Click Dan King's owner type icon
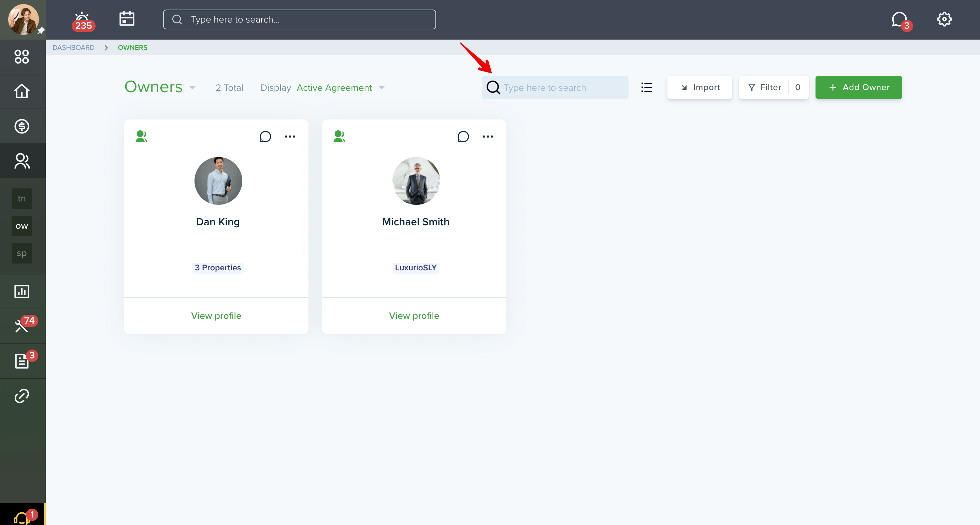 [141, 136]
